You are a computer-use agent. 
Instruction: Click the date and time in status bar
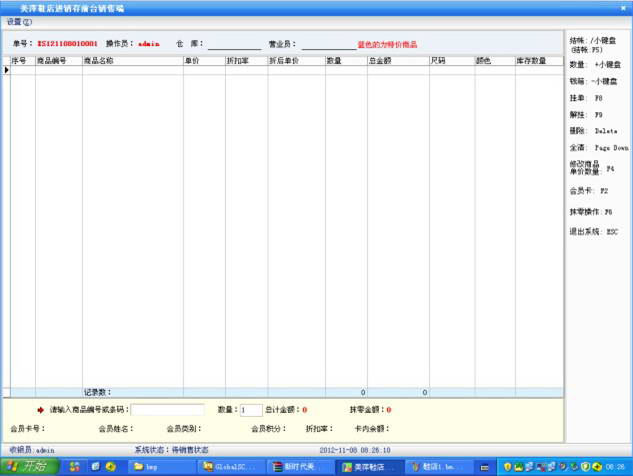355,450
